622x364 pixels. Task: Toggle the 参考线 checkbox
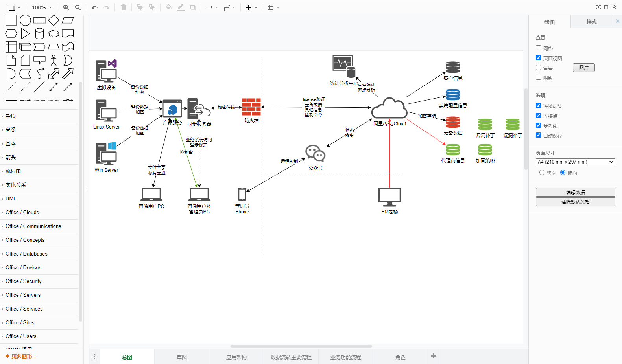(x=538, y=125)
